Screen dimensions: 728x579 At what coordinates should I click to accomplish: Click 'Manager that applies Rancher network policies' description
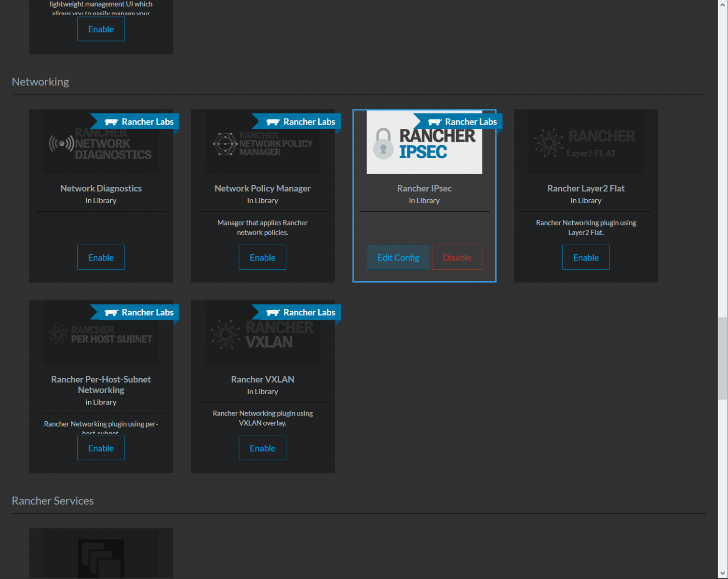pyautogui.click(x=262, y=227)
